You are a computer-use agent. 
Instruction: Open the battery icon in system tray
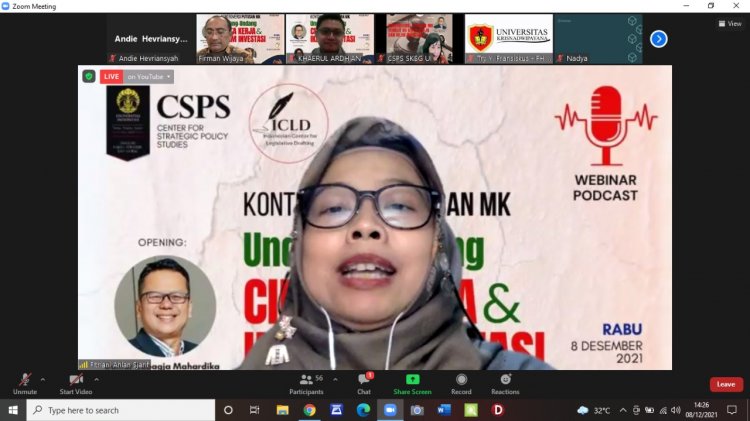click(x=650, y=410)
